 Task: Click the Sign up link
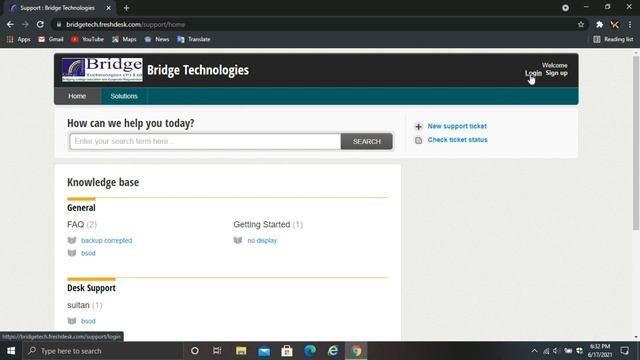tap(556, 73)
